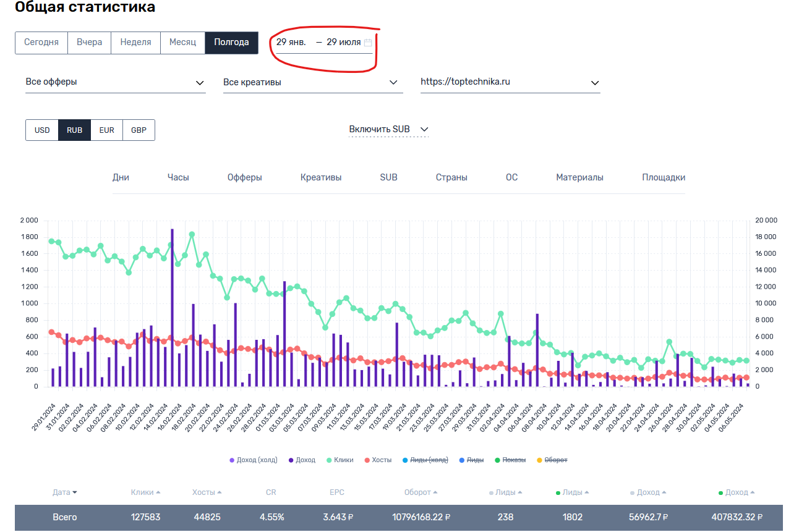Open the date range calendar icon

[x=368, y=43]
